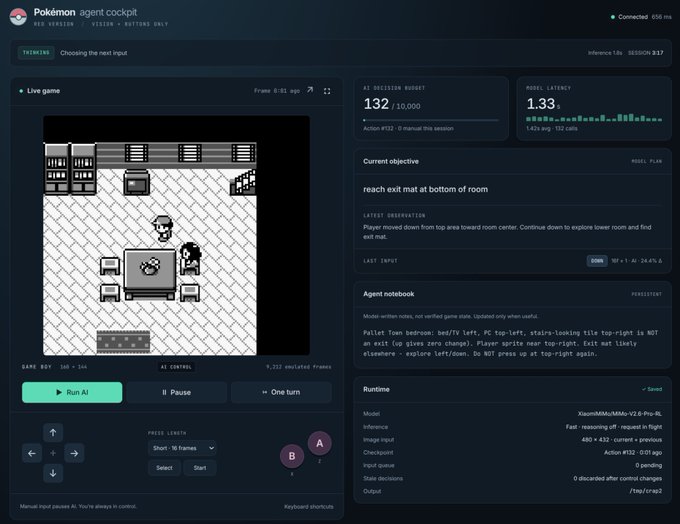Click the D-pad center plus marker
Image resolution: width=680 pixels, height=524 pixels.
coord(53,453)
